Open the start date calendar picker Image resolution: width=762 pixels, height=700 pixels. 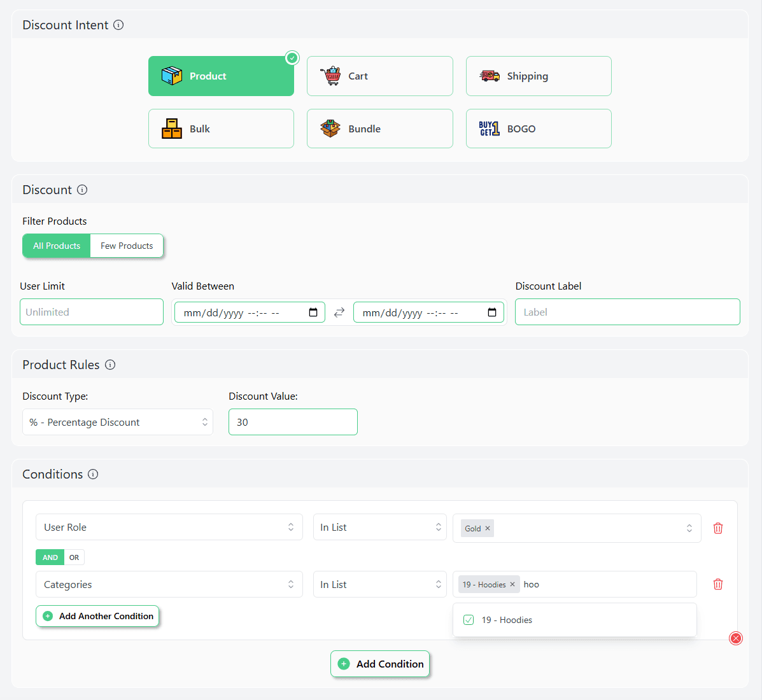(x=313, y=312)
